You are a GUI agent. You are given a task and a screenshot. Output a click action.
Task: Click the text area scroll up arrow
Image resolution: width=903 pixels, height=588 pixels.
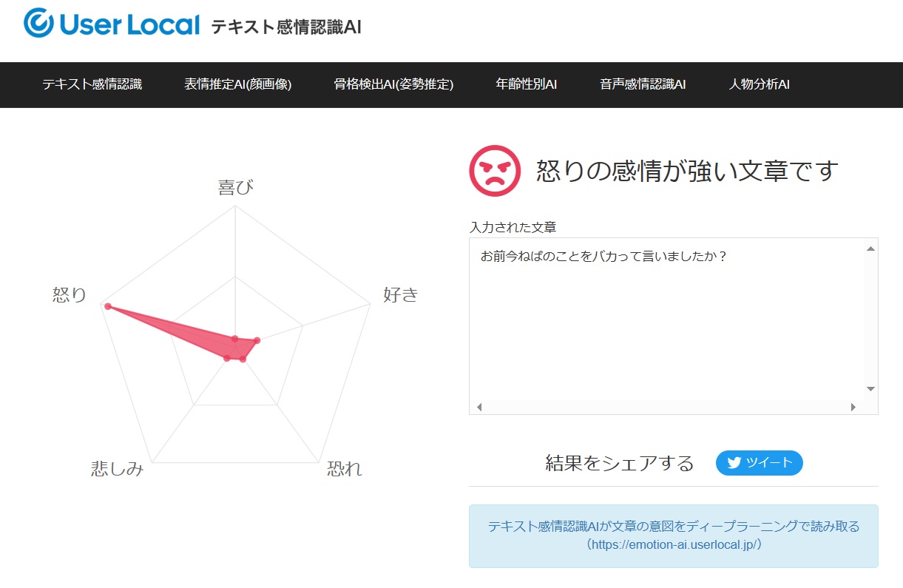coord(870,249)
